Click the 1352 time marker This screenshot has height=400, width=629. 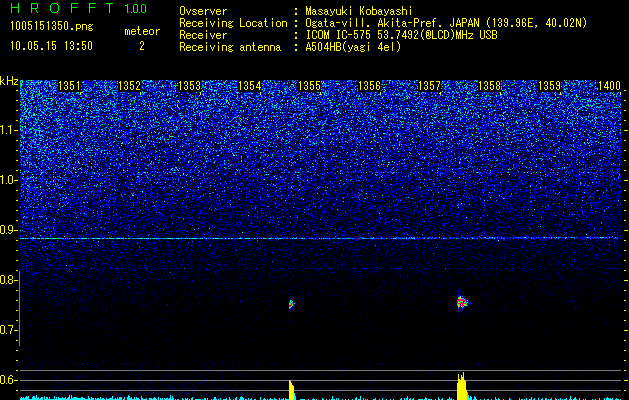tap(130, 86)
